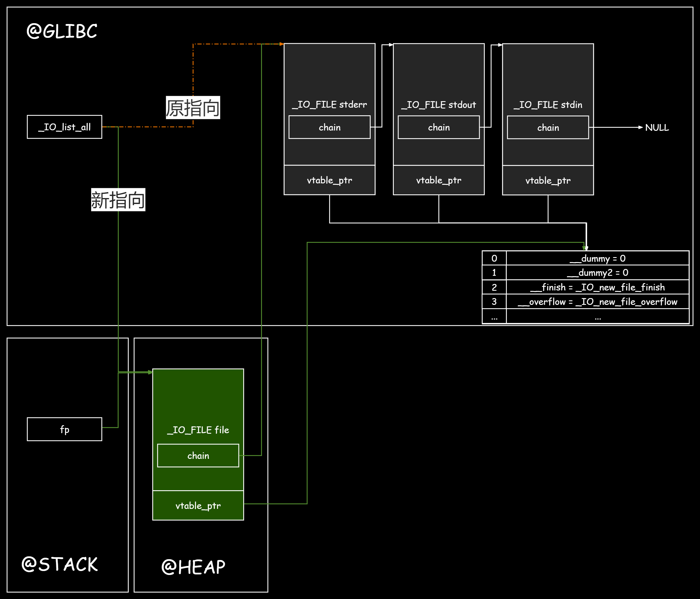Click the chain field of stdin
700x599 pixels.
coord(548,128)
